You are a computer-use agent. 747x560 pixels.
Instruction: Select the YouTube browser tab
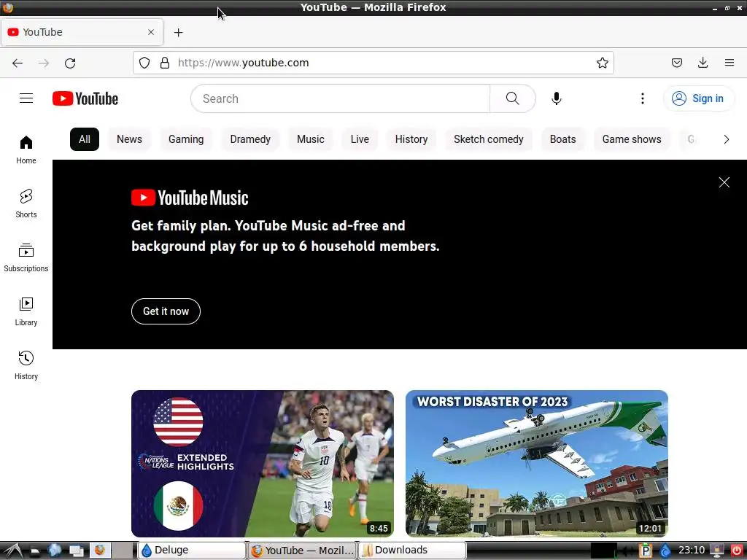click(82, 32)
